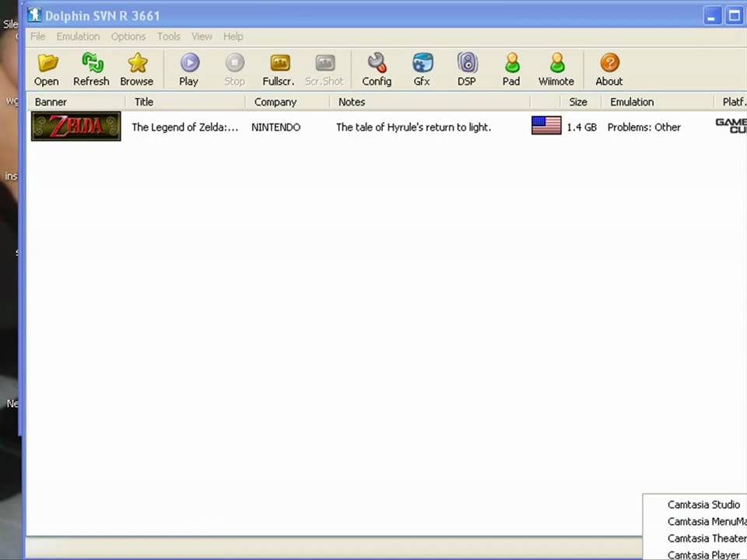Image resolution: width=747 pixels, height=560 pixels.
Task: Open the Options menu
Action: click(128, 37)
